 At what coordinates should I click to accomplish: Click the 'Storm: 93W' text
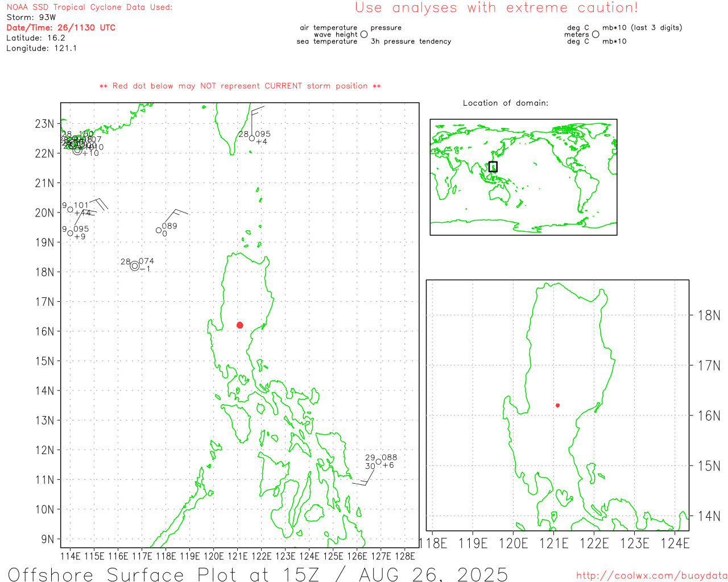pos(31,18)
